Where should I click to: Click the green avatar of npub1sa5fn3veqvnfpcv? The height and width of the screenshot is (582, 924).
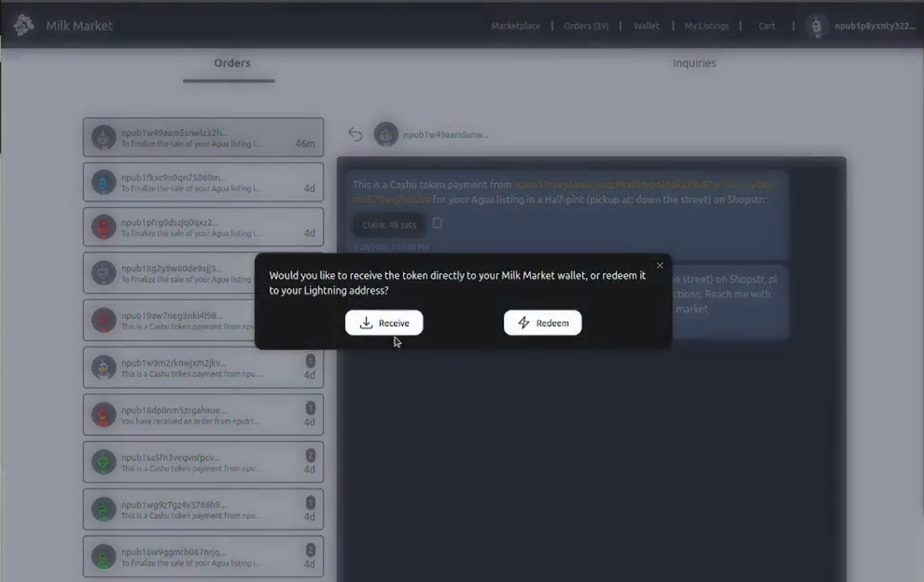(103, 462)
